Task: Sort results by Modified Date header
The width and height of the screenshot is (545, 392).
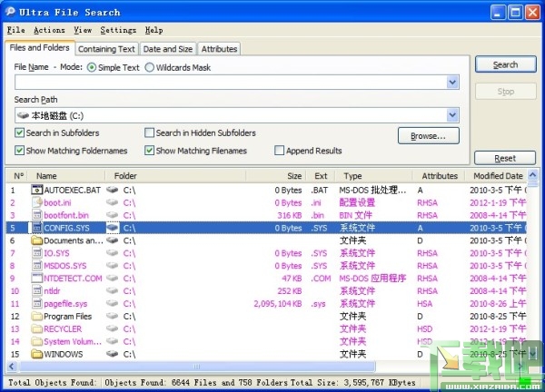Action: (496, 176)
